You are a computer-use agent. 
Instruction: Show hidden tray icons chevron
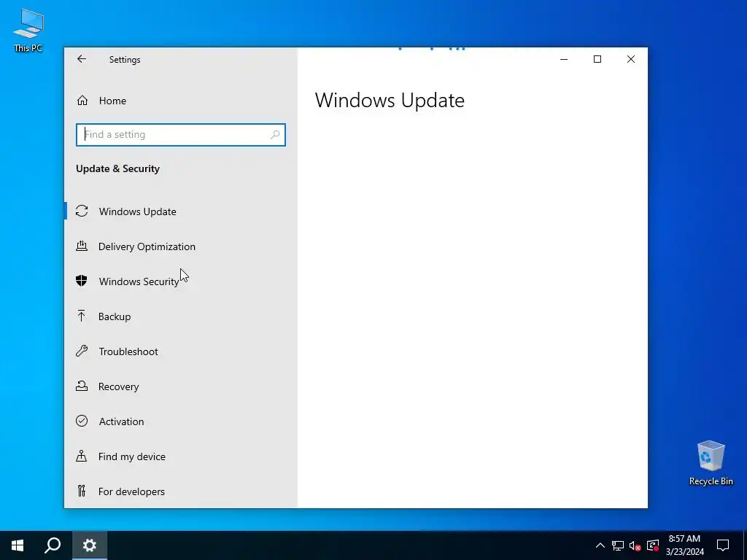[600, 545]
